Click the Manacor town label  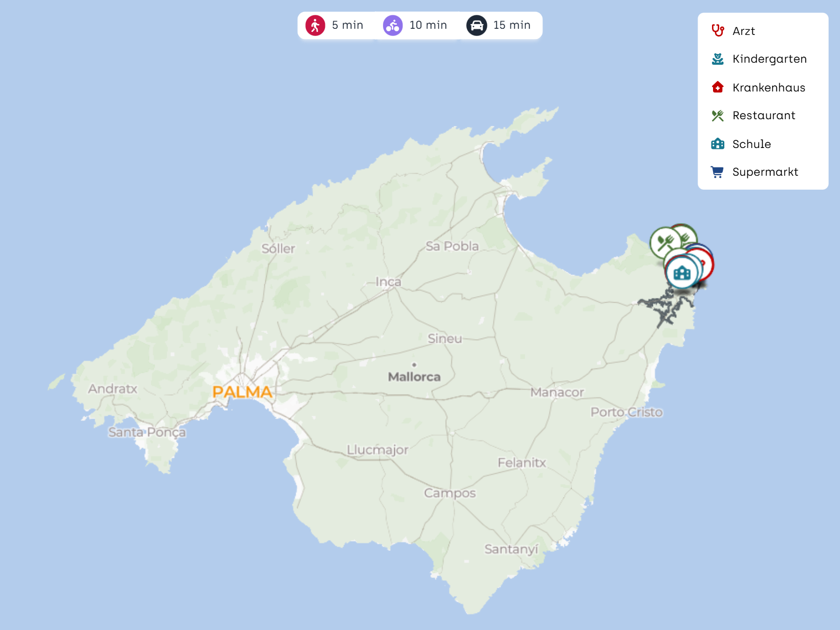point(557,393)
